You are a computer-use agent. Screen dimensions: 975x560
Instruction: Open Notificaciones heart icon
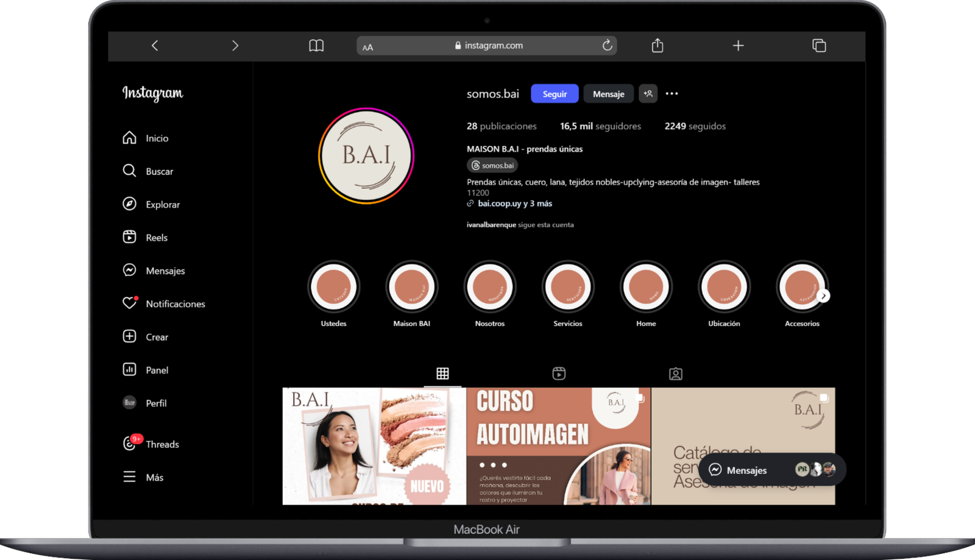[129, 303]
